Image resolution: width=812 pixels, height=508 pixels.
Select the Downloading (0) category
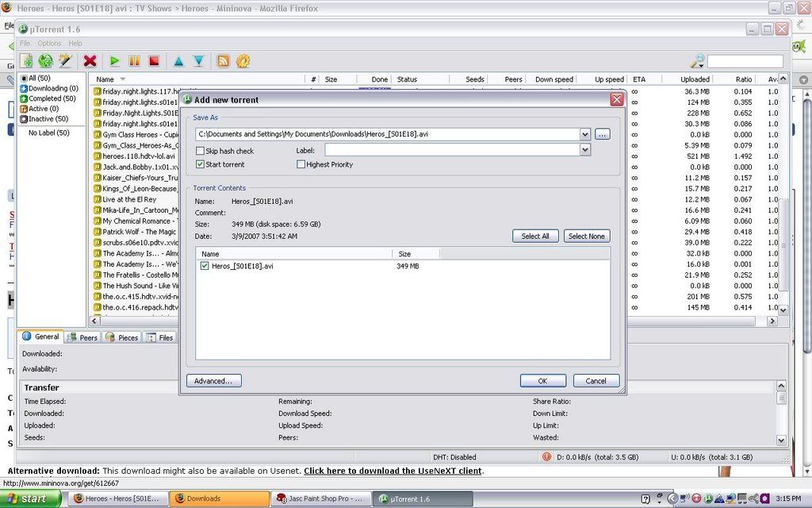(49, 88)
